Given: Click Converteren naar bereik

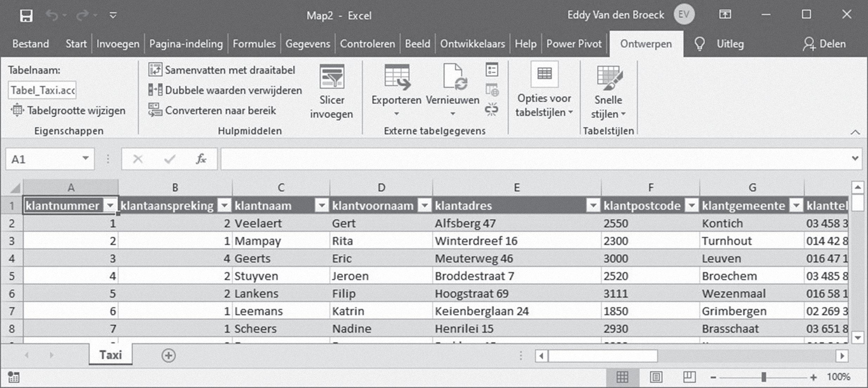Looking at the screenshot, I should tap(212, 110).
